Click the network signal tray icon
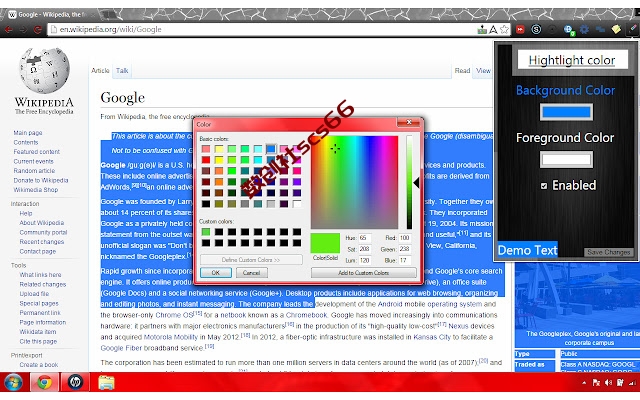The width and height of the screenshot is (640, 400). click(632, 382)
